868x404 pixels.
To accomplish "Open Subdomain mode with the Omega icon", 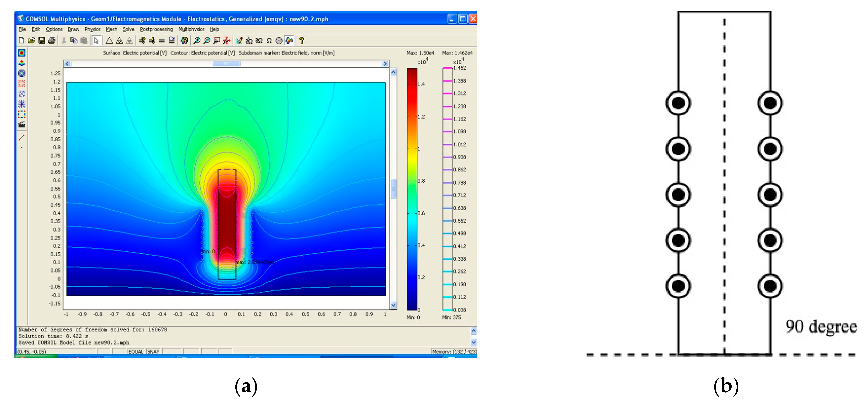I will tap(269, 41).
